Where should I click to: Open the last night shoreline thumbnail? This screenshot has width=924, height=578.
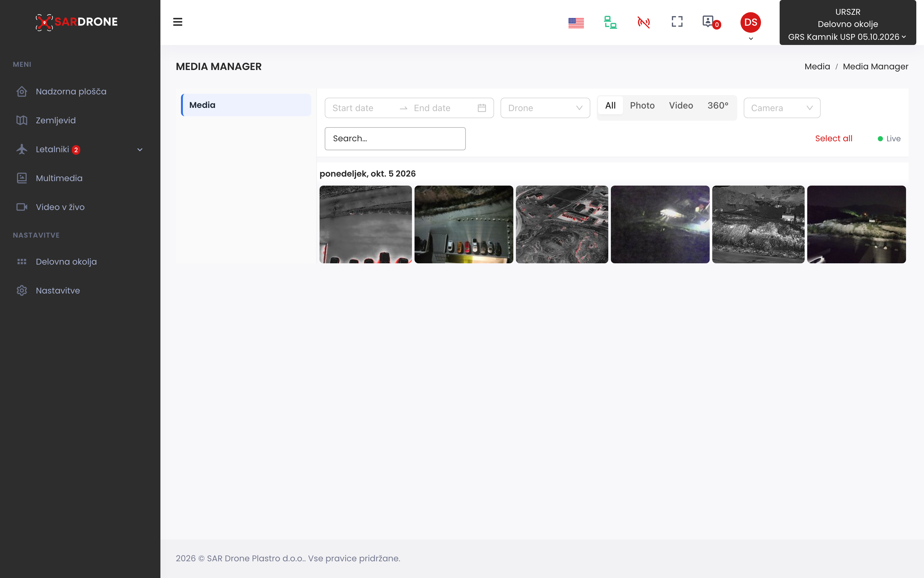coord(856,224)
